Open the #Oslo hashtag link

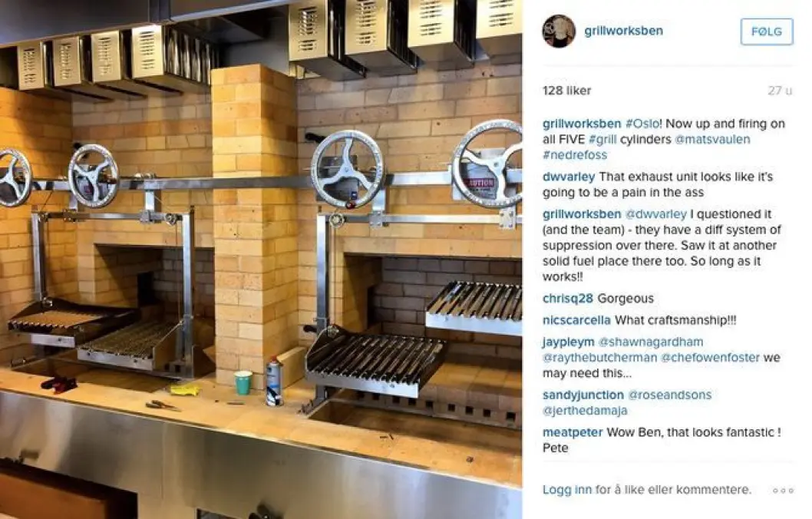coord(642,124)
